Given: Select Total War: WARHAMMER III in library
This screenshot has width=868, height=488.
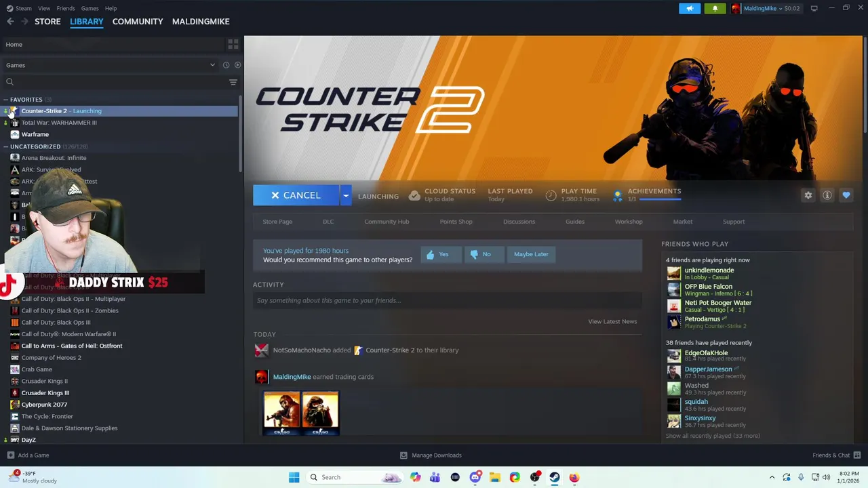Looking at the screenshot, I should tap(59, 123).
